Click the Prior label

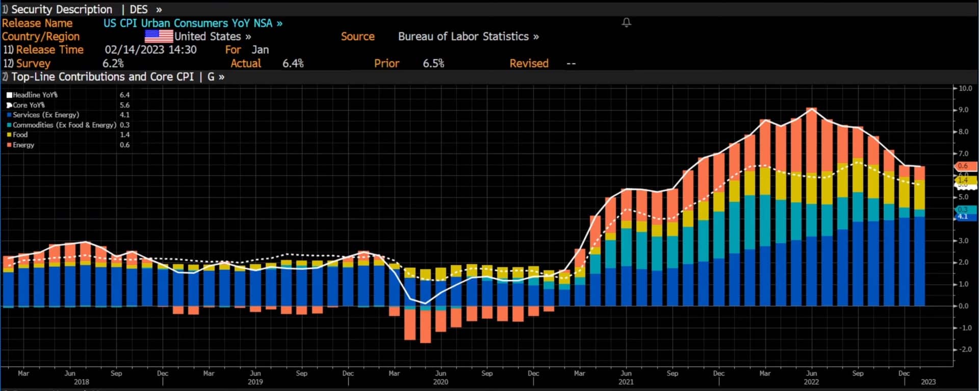coord(387,63)
